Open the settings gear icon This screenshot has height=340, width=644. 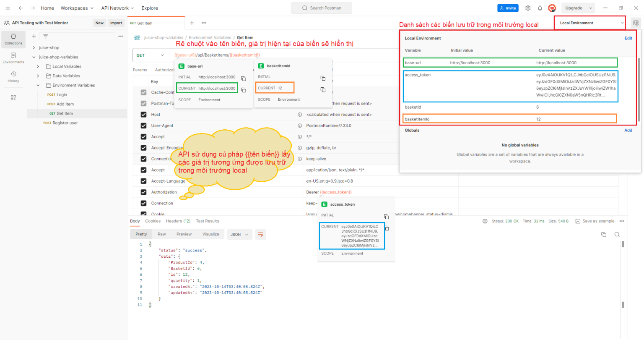(x=528, y=8)
